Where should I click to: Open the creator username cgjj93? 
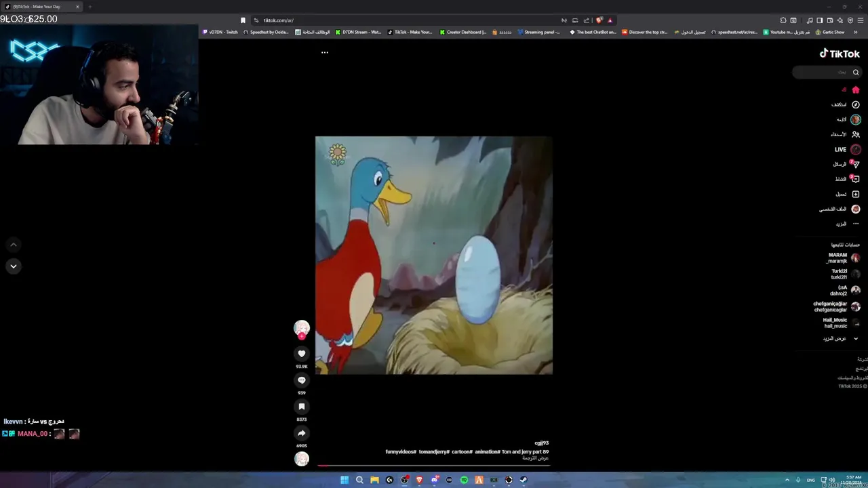[x=542, y=443]
